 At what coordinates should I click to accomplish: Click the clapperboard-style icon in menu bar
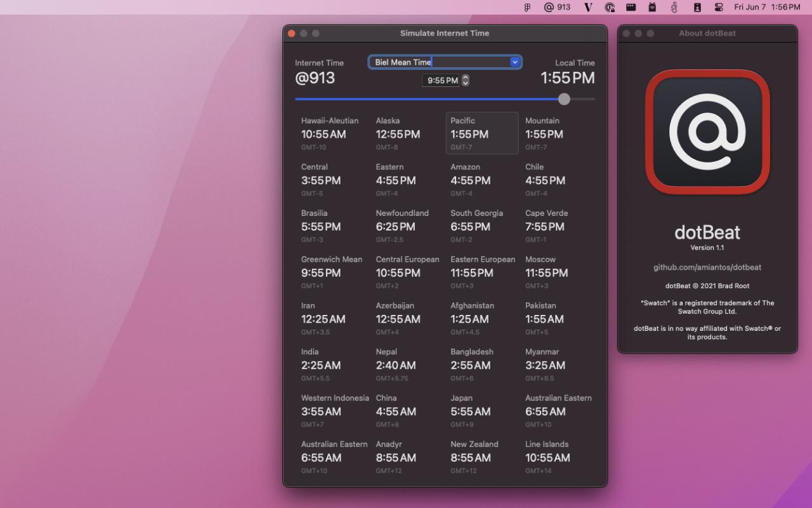(x=631, y=8)
